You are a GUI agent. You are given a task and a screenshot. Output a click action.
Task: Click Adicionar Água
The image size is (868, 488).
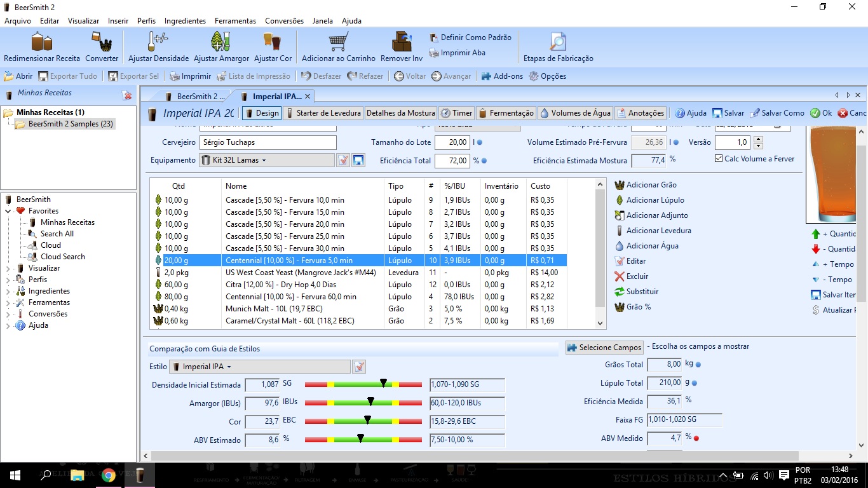(646, 246)
